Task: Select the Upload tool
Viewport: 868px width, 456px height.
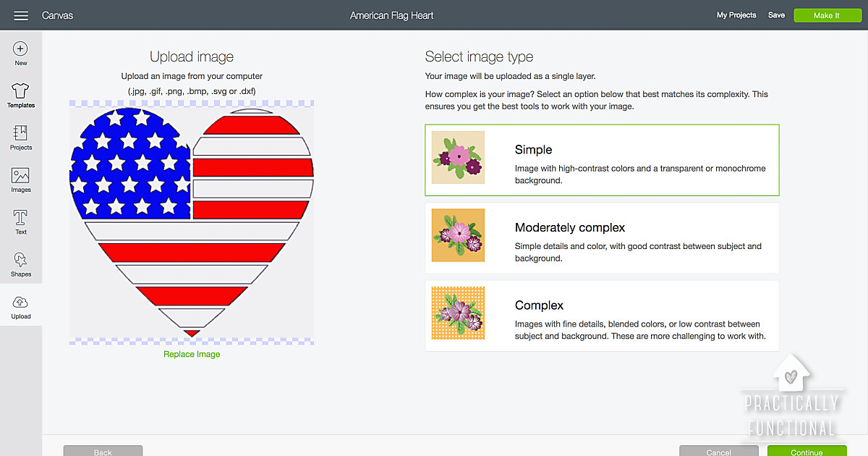Action: tap(21, 305)
